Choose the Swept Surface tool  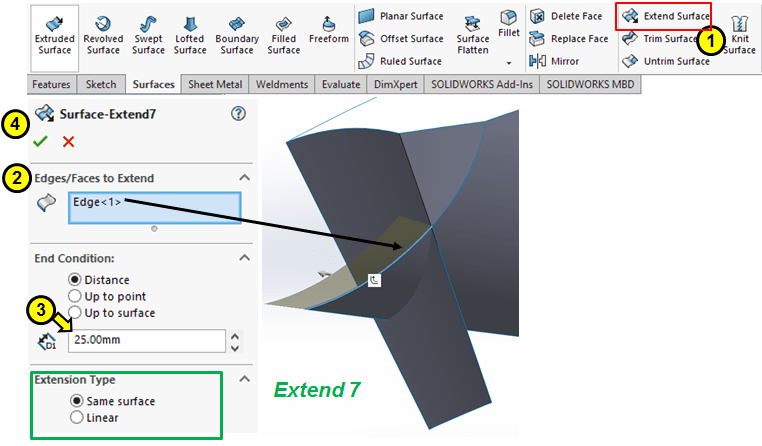pos(148,24)
